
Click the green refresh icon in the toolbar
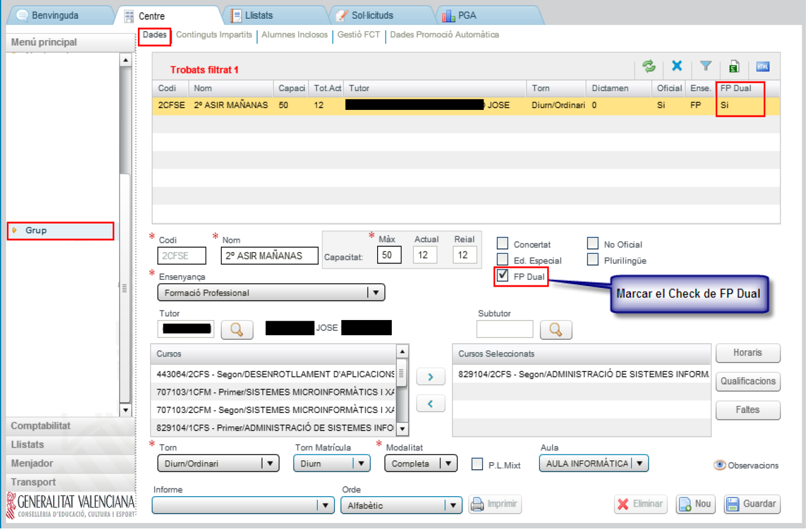coord(649,66)
